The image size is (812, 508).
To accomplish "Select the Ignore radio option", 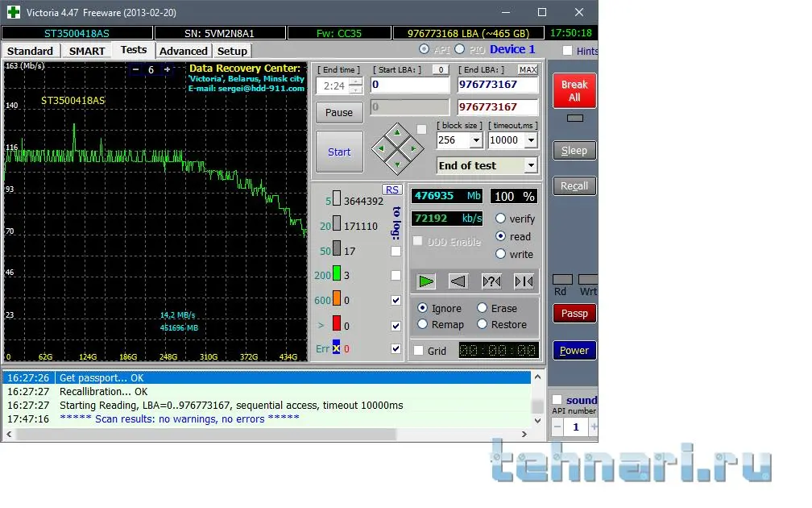I will (x=423, y=308).
